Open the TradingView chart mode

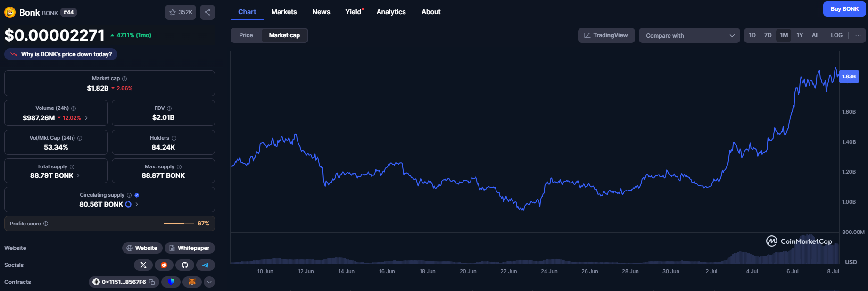(606, 35)
